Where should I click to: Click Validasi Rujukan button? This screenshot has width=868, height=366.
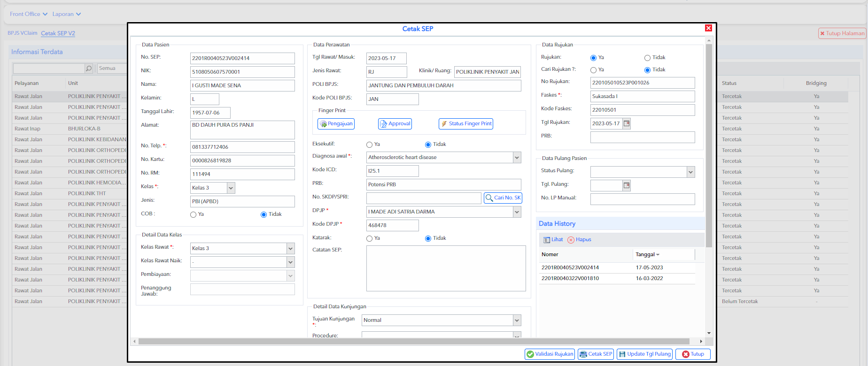coord(550,354)
